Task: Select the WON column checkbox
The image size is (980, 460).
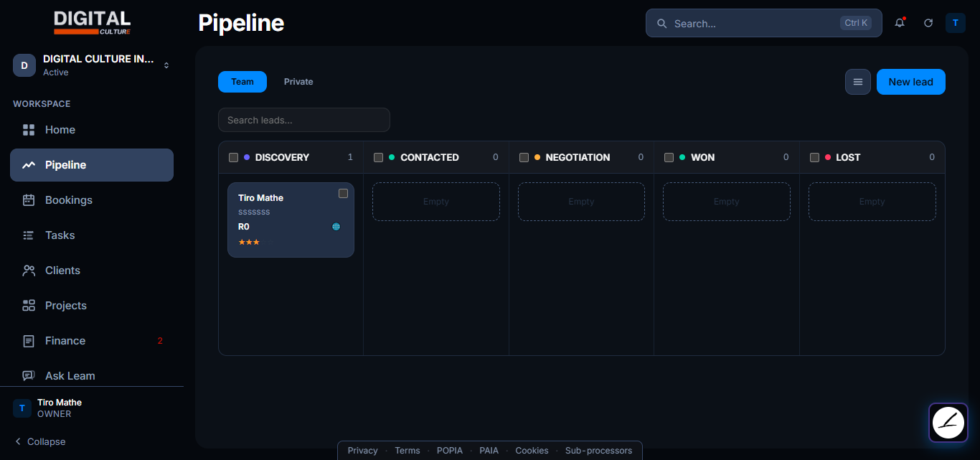Action: (669, 157)
